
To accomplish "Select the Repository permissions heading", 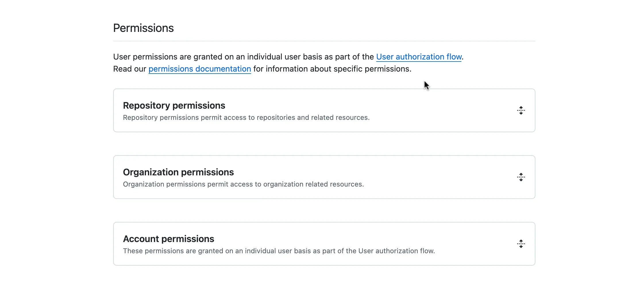I will (174, 105).
